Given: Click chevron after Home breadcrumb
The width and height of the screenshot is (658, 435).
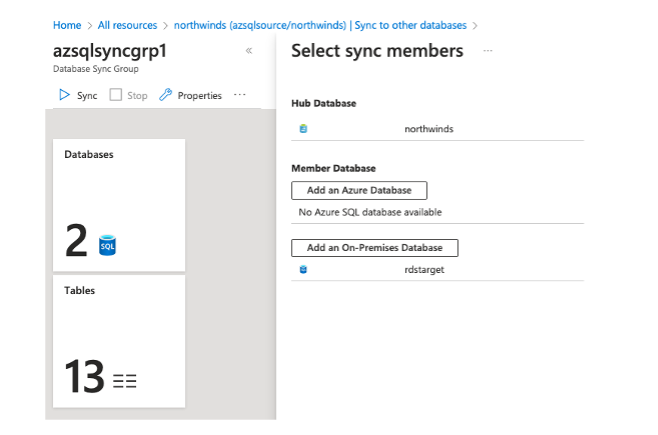Looking at the screenshot, I should point(89,26).
